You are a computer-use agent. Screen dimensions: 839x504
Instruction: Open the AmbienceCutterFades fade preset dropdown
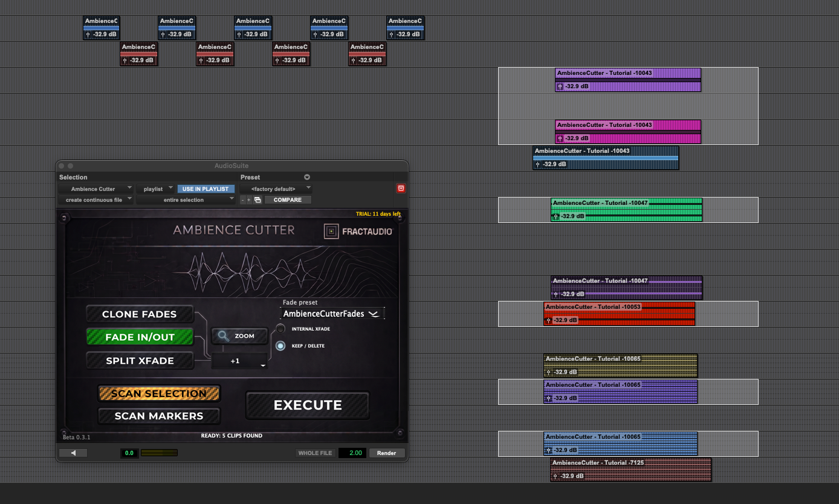click(332, 314)
